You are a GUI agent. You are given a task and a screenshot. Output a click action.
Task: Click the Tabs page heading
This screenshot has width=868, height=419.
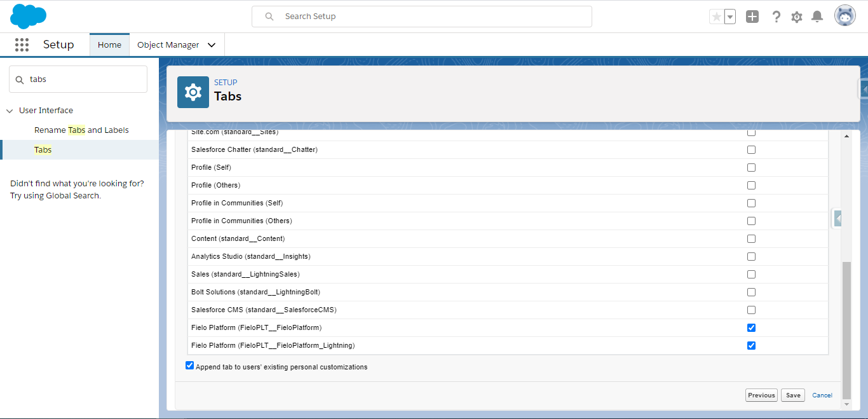click(228, 97)
